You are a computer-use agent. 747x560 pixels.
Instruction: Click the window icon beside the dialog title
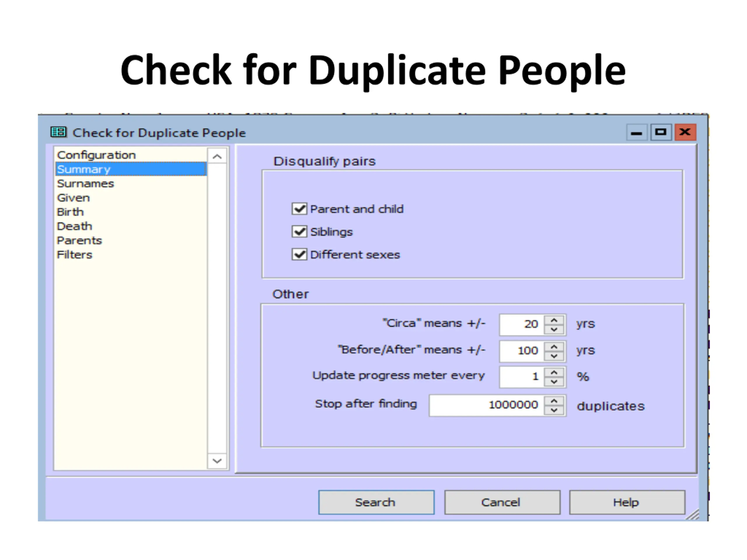[x=58, y=132]
